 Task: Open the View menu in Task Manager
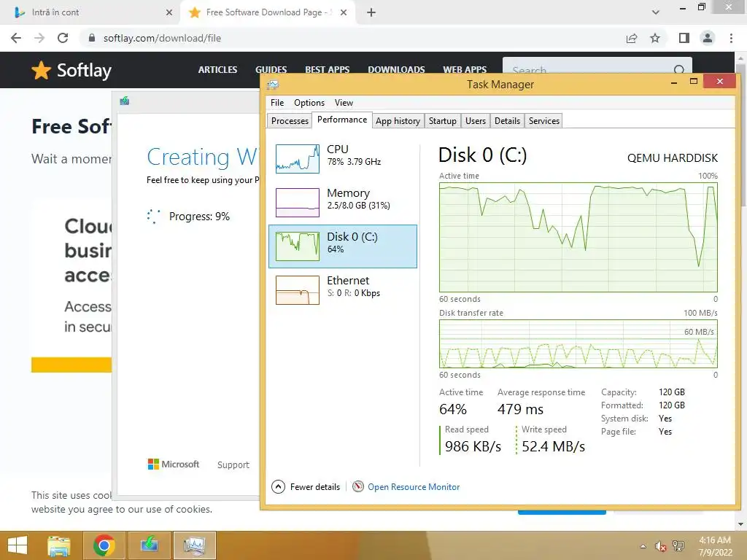point(344,103)
